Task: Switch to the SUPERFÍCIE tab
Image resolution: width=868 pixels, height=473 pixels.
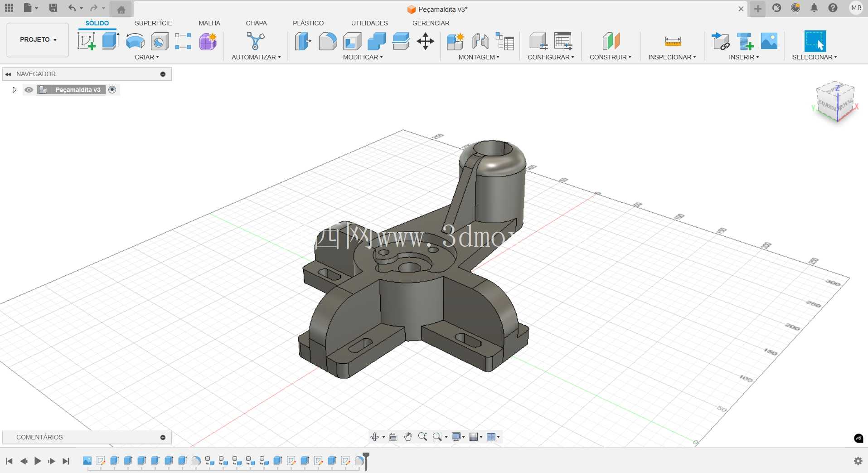Action: 153,23
